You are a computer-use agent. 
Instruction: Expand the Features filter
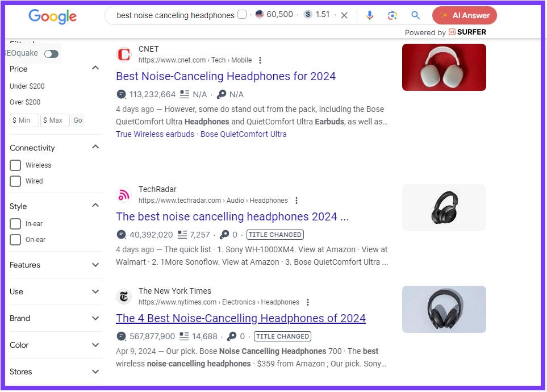point(95,265)
